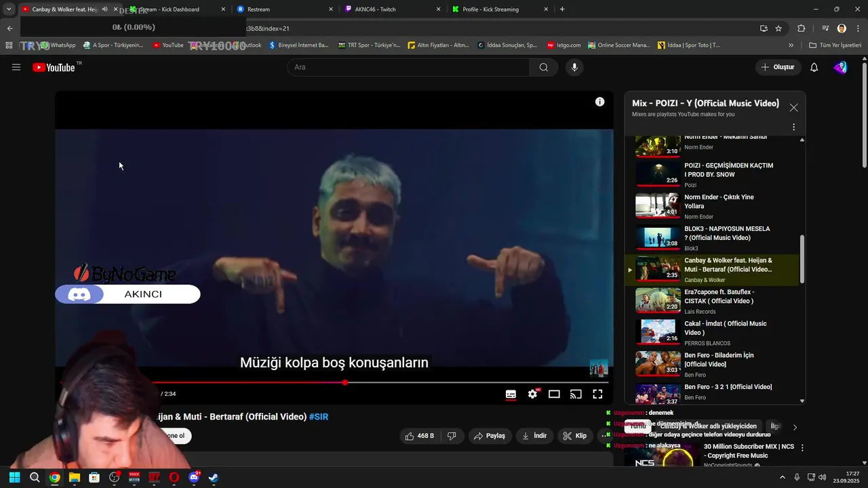Open a new Chrome tab

tap(562, 9)
